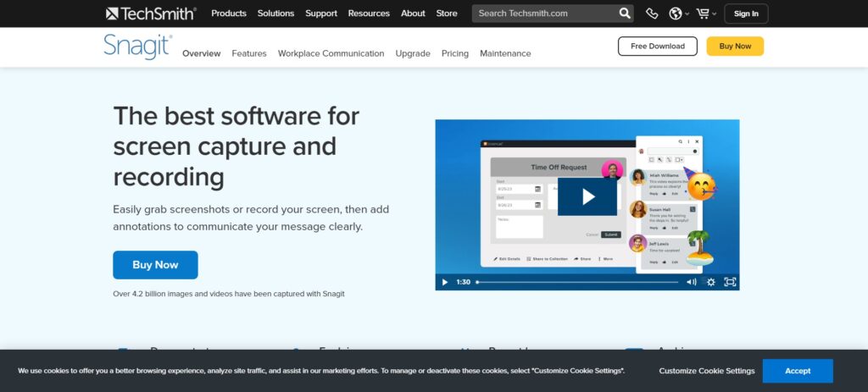Mute the video volume icon
868x392 pixels.
(691, 282)
